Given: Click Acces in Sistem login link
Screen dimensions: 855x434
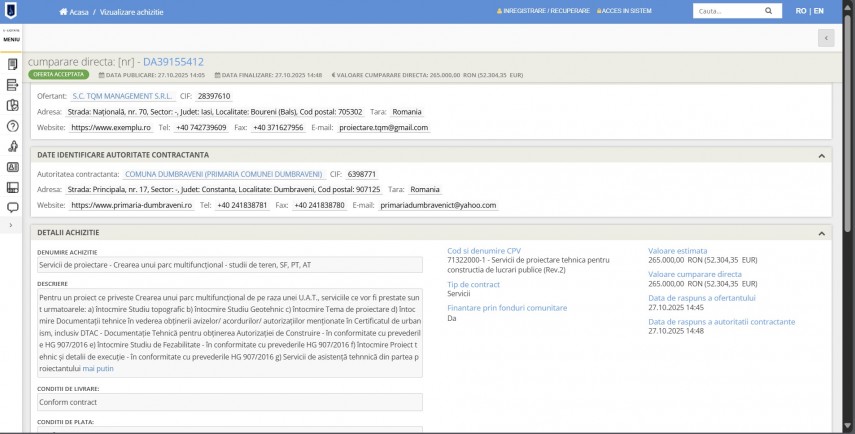Looking at the screenshot, I should coord(625,11).
